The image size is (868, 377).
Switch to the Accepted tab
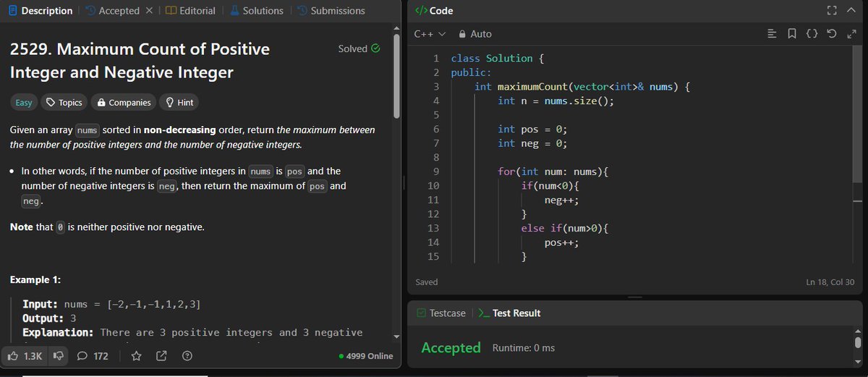coord(112,11)
